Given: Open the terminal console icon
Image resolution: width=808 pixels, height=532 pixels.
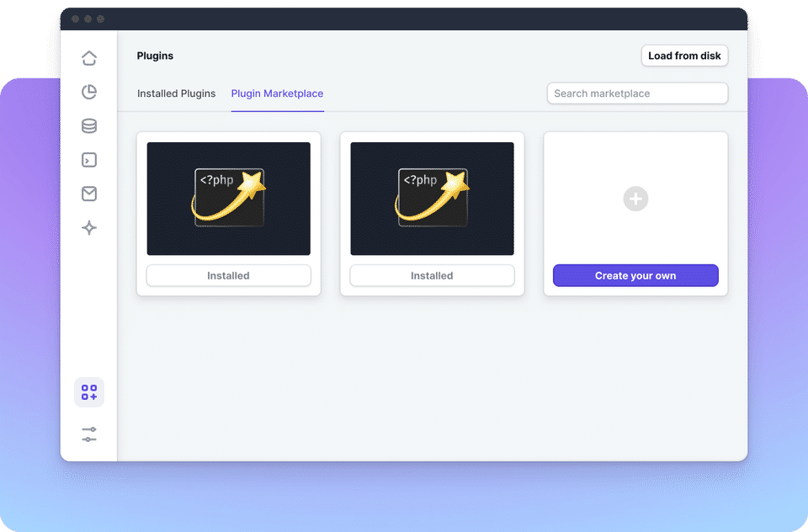Looking at the screenshot, I should (89, 160).
